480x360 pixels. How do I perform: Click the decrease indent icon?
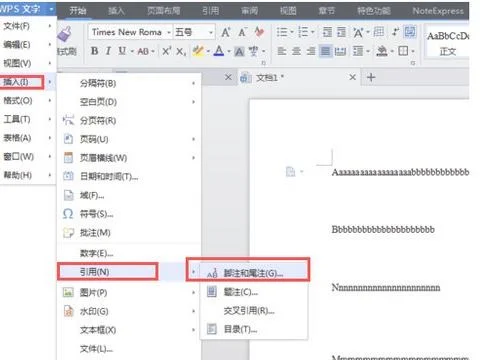point(327,32)
